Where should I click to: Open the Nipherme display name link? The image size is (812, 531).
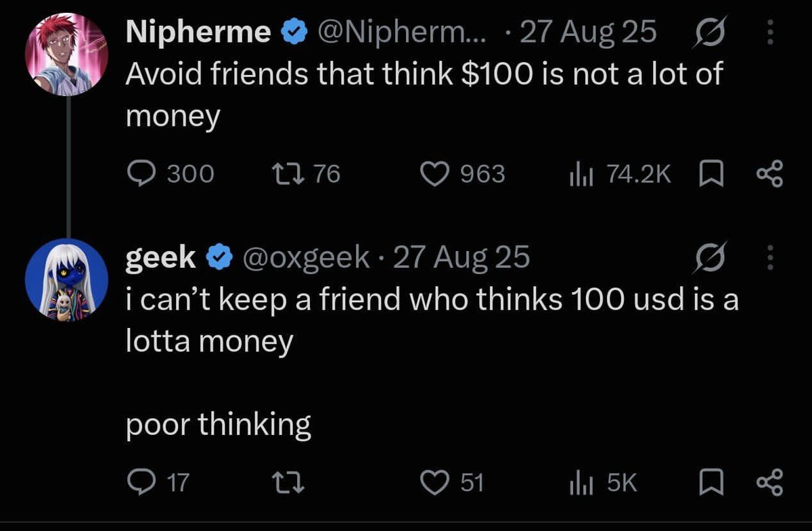point(199,32)
